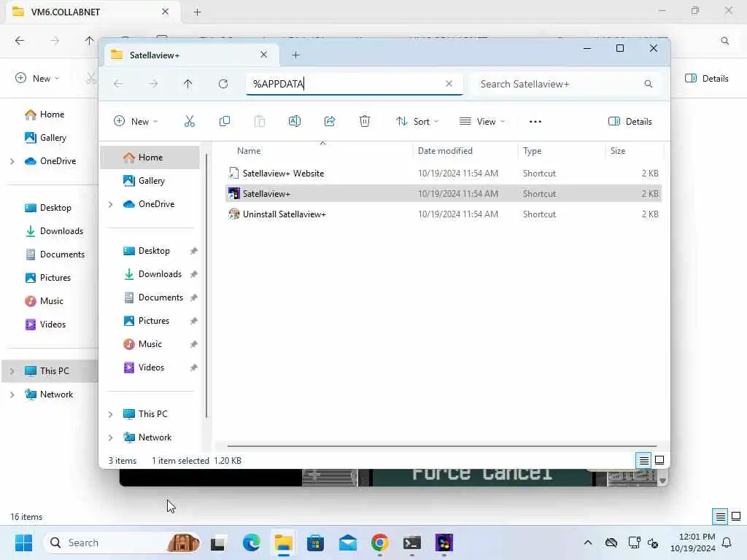Image resolution: width=747 pixels, height=560 pixels.
Task: Switch to large thumbnails view in Satellaview+ status bar
Action: (x=659, y=461)
